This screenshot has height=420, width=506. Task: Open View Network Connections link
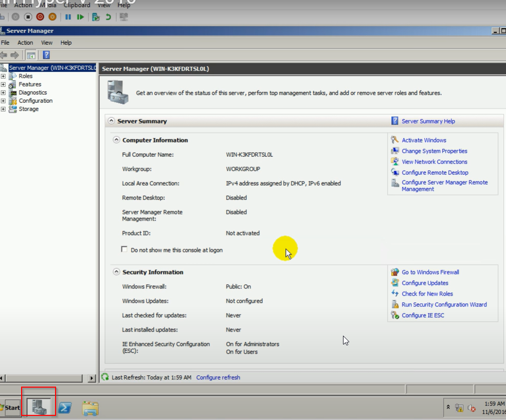(435, 161)
